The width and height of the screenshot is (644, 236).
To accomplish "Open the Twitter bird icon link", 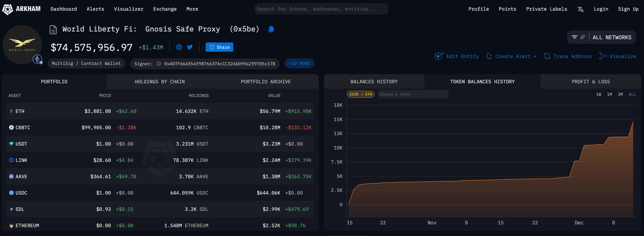I will click(190, 47).
